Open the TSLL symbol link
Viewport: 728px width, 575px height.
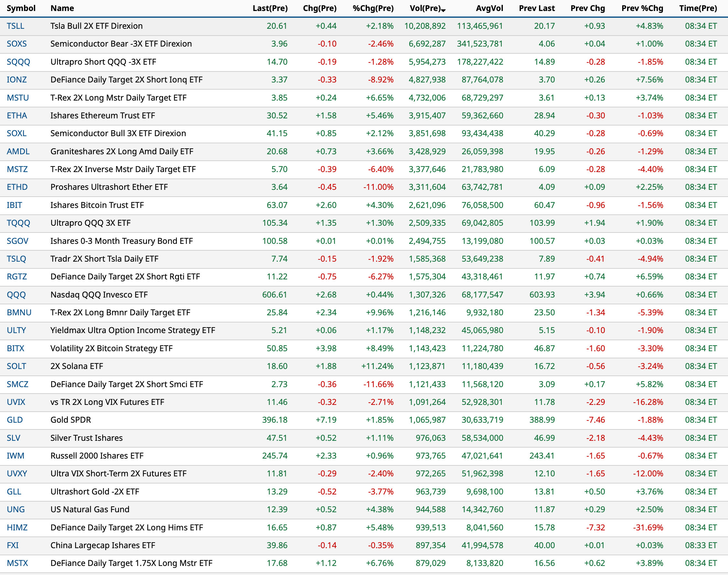(16, 26)
